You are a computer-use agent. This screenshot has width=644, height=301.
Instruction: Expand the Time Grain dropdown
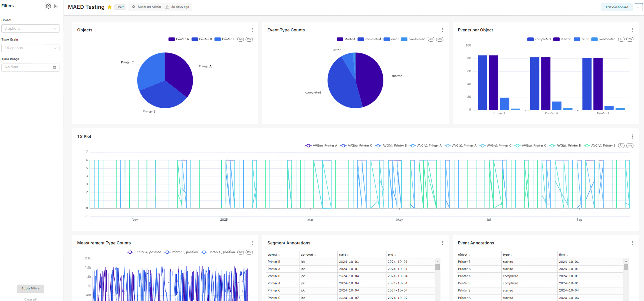(x=30, y=48)
